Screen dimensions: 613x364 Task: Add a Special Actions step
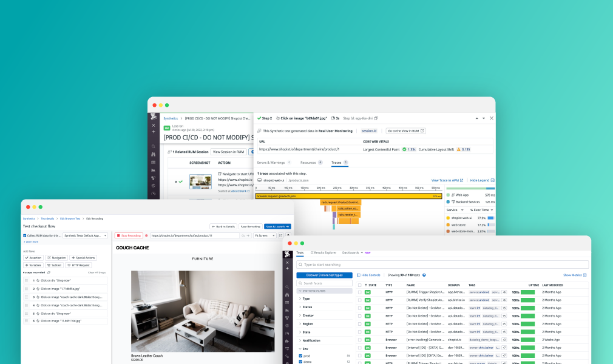(83, 257)
